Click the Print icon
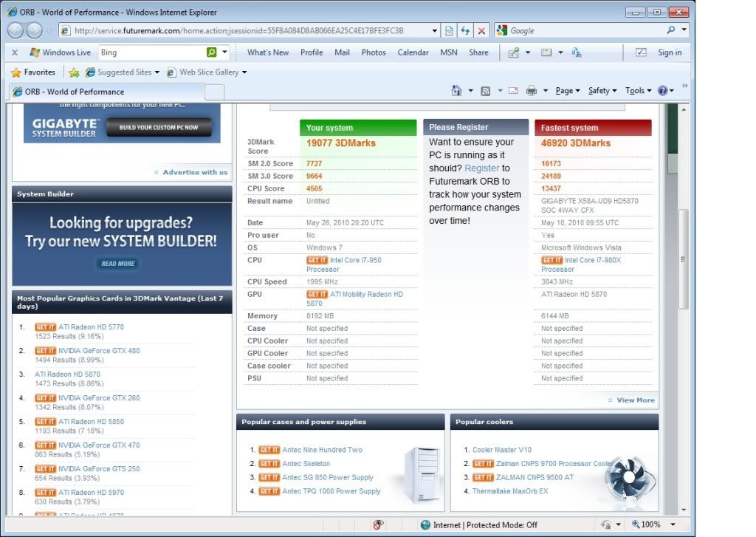The width and height of the screenshot is (756, 537). (532, 91)
